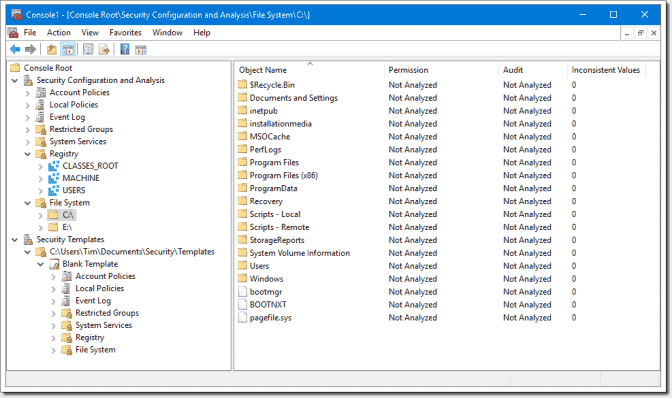Click the Export List toolbar icon

[x=104, y=50]
